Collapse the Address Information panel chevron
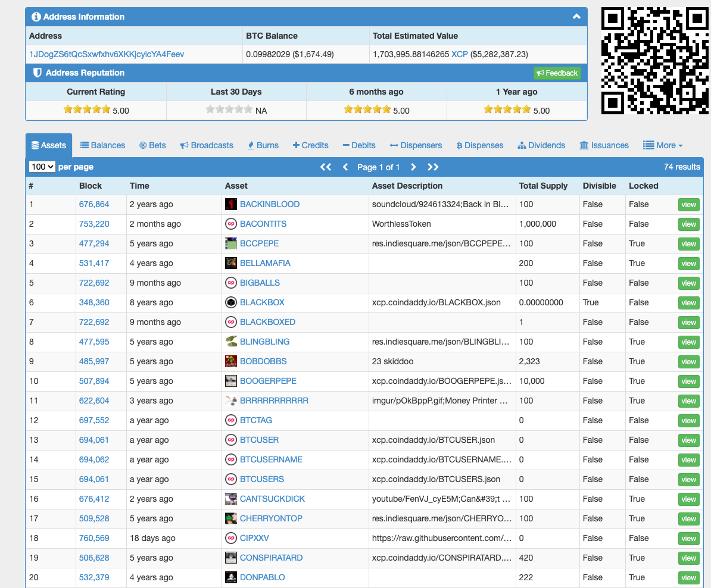 click(x=576, y=17)
